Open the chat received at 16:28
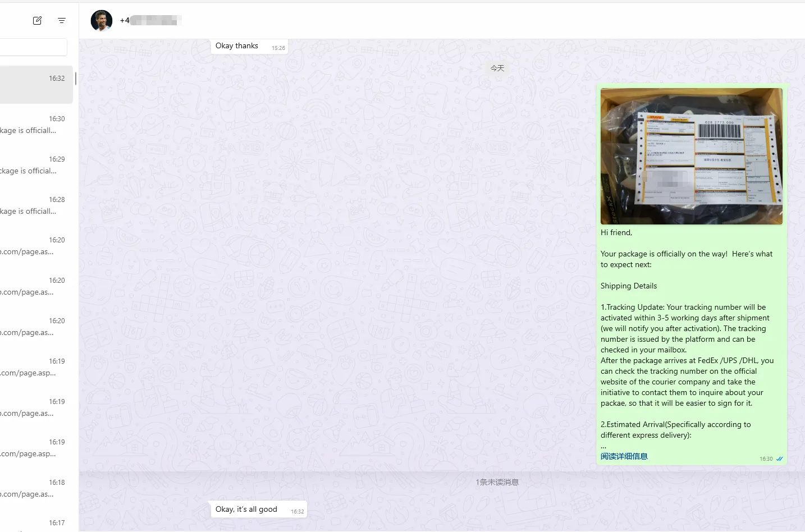 [x=34, y=206]
